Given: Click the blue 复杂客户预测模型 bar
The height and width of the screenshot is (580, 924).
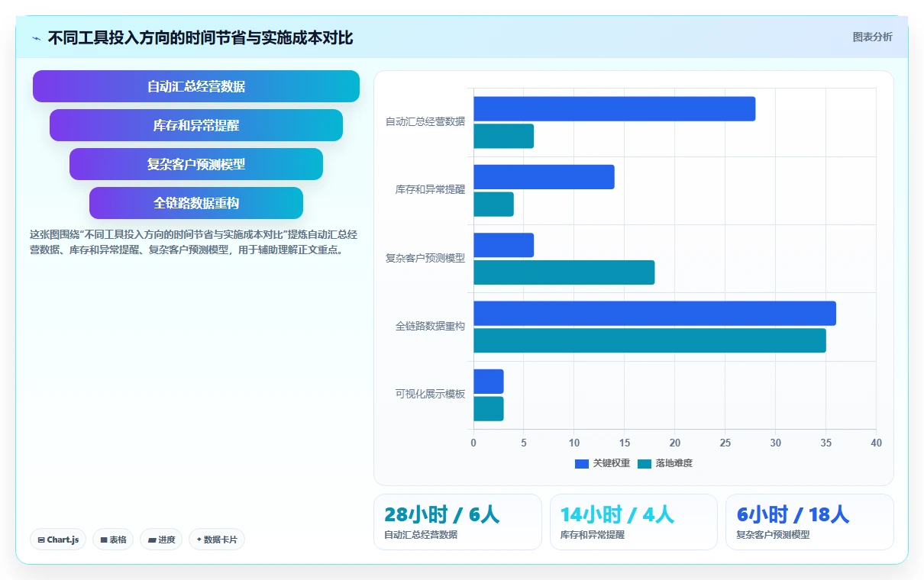Looking at the screenshot, I should [503, 245].
